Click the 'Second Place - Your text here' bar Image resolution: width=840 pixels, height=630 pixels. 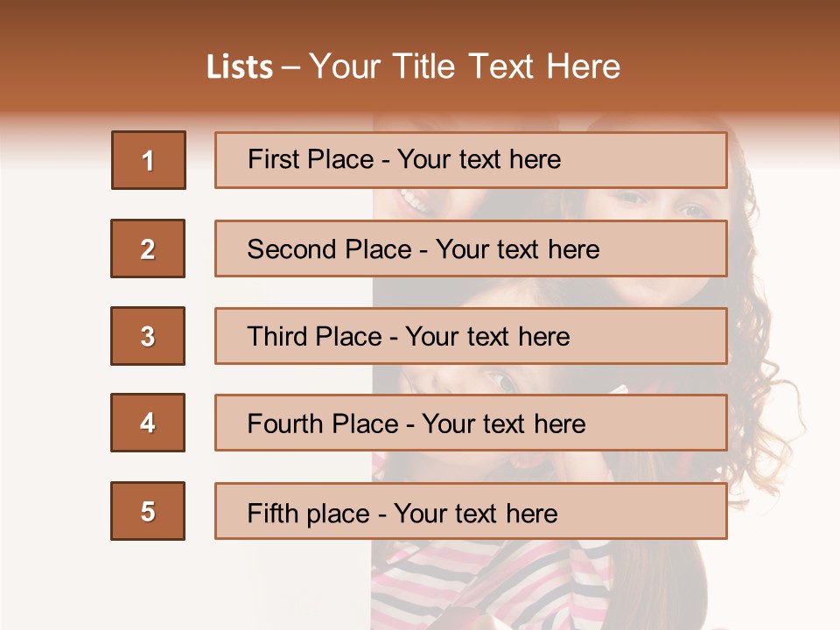(x=471, y=248)
